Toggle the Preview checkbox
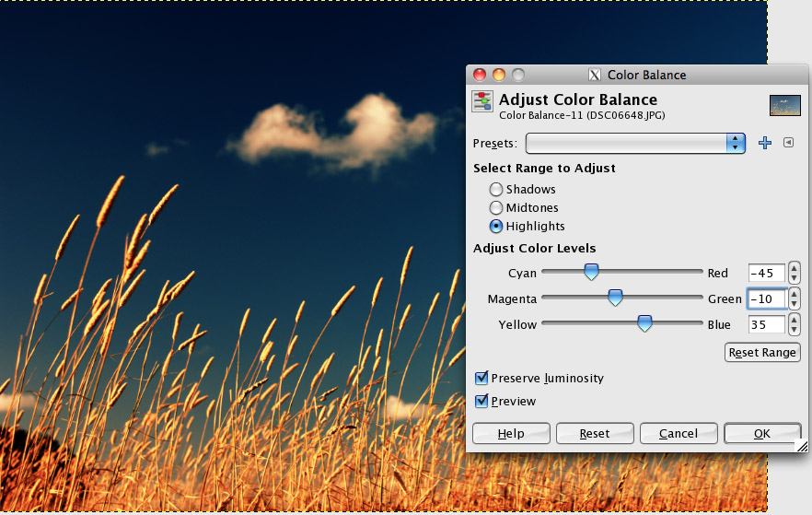Image resolution: width=812 pixels, height=515 pixels. coord(481,401)
